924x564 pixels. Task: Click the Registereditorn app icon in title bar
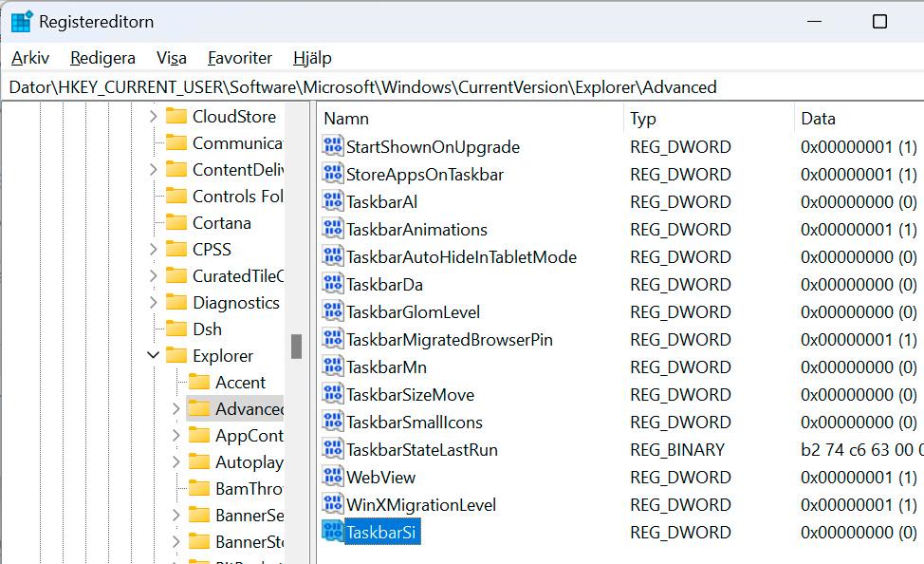pyautogui.click(x=23, y=22)
